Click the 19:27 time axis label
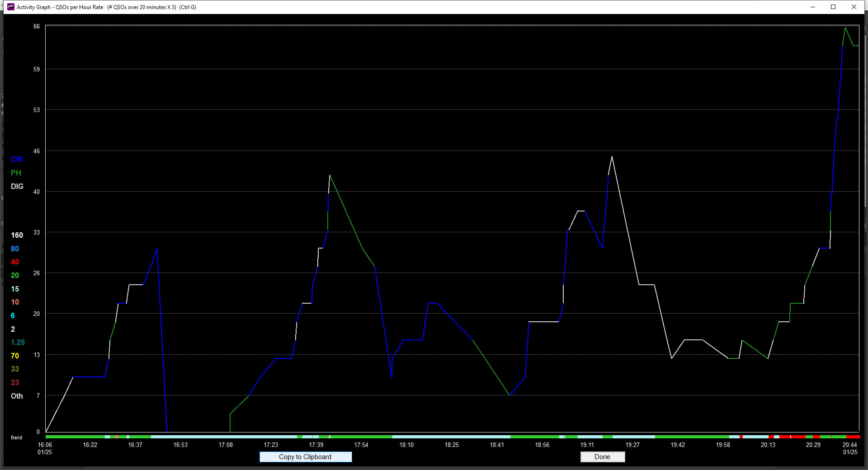Image resolution: width=868 pixels, height=470 pixels. [632, 445]
